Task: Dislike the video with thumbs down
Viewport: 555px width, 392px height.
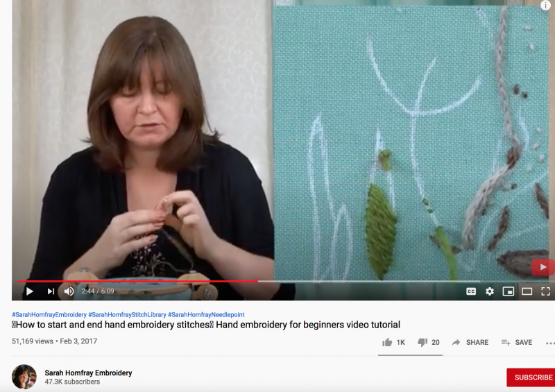Action: pyautogui.click(x=428, y=343)
